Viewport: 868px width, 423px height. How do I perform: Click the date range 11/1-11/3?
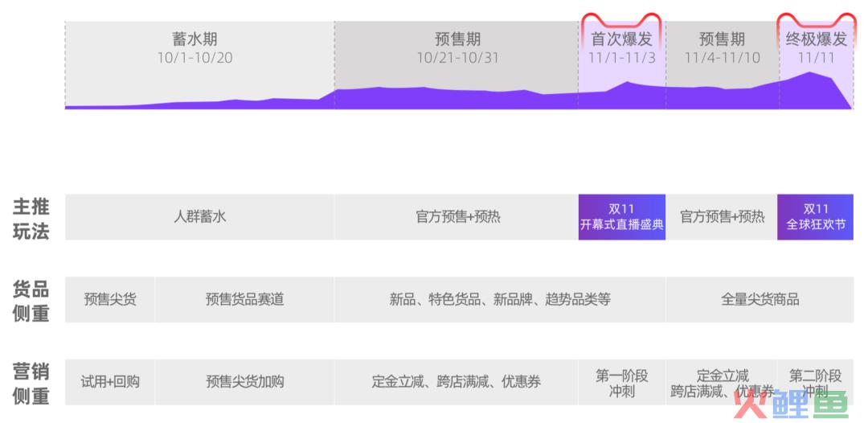click(621, 58)
